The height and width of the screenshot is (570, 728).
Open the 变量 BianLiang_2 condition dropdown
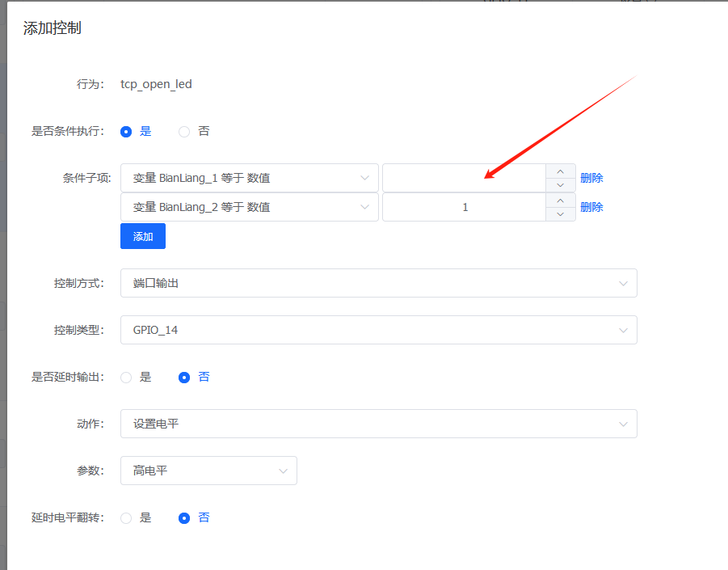coord(249,207)
